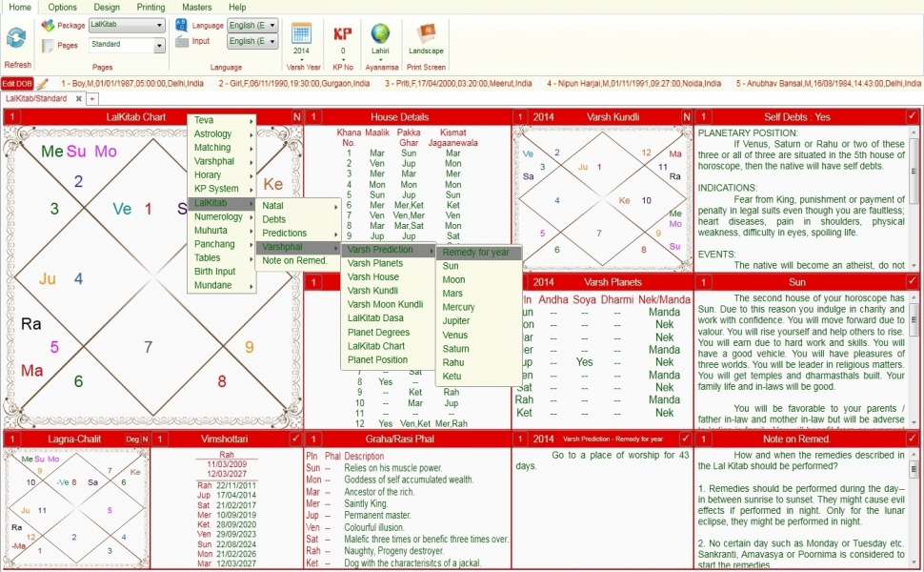Screen dimensions: 924x572
Task: Click the Package icon
Action: (48, 26)
